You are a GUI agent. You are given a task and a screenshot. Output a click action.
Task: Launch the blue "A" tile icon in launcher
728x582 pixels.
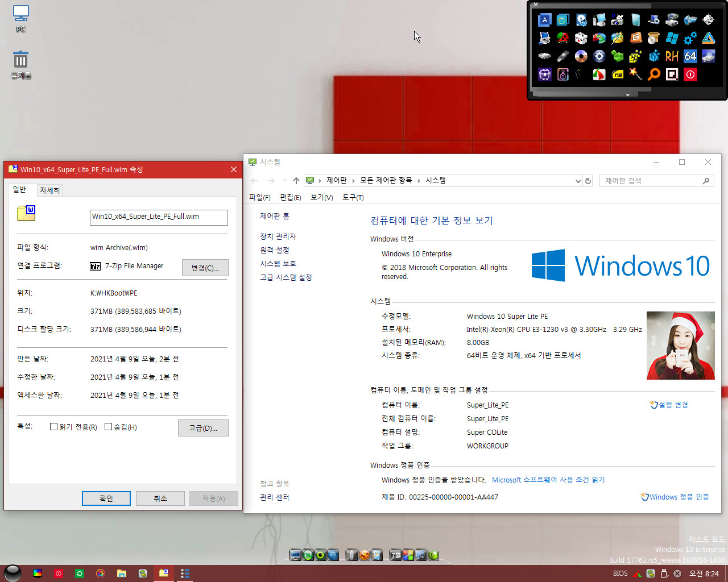click(x=544, y=20)
